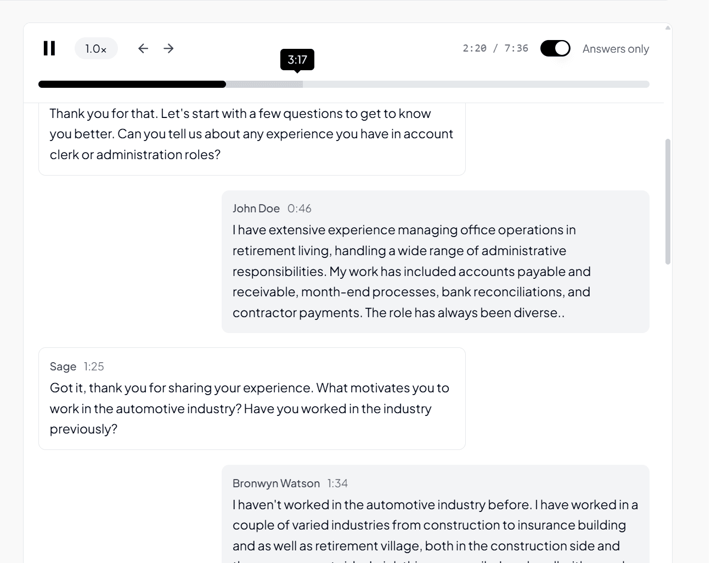Click the Bronwyn Watson speaker name

coord(276,483)
